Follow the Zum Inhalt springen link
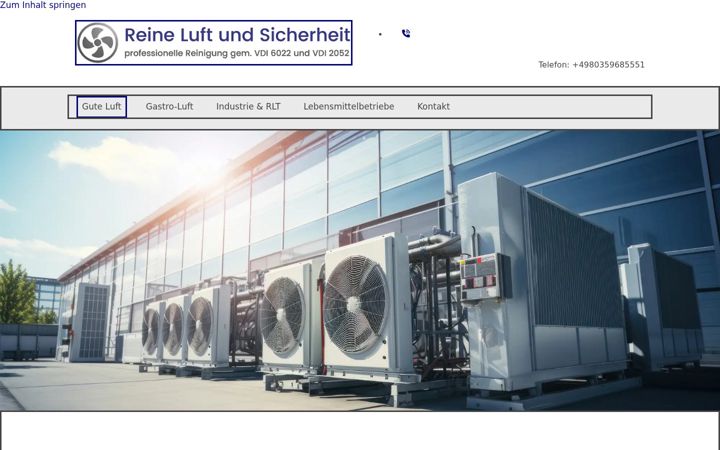The height and width of the screenshot is (450, 720). coord(43,5)
